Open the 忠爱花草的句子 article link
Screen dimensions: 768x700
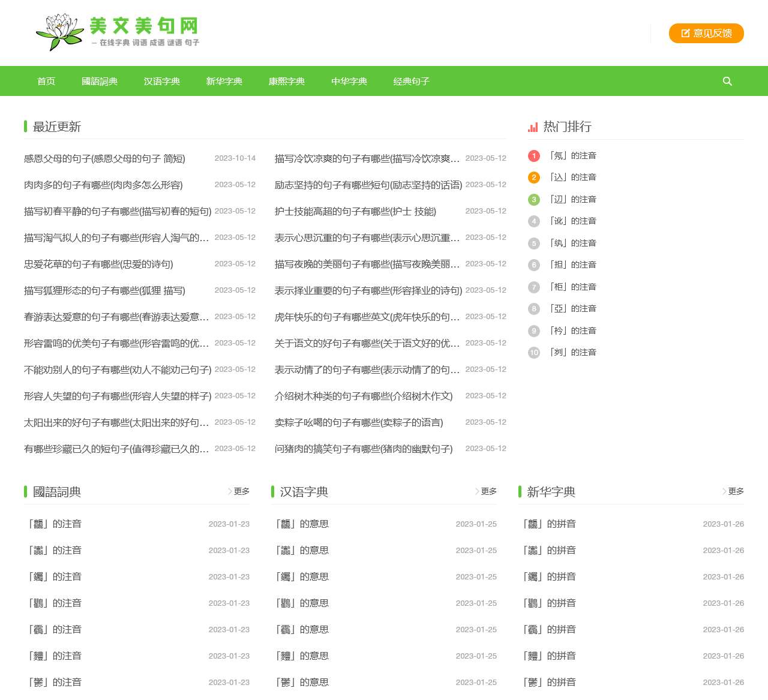pyautogui.click(x=98, y=264)
